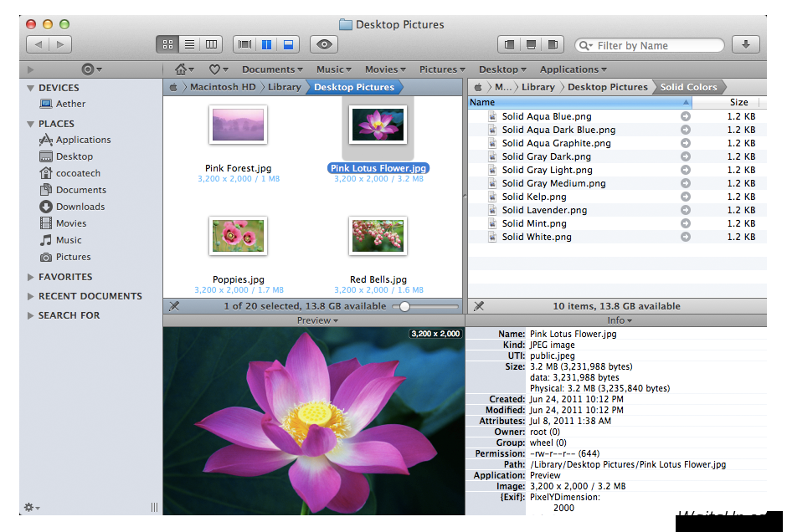Toggle the left drawer panel button

coord(509,44)
